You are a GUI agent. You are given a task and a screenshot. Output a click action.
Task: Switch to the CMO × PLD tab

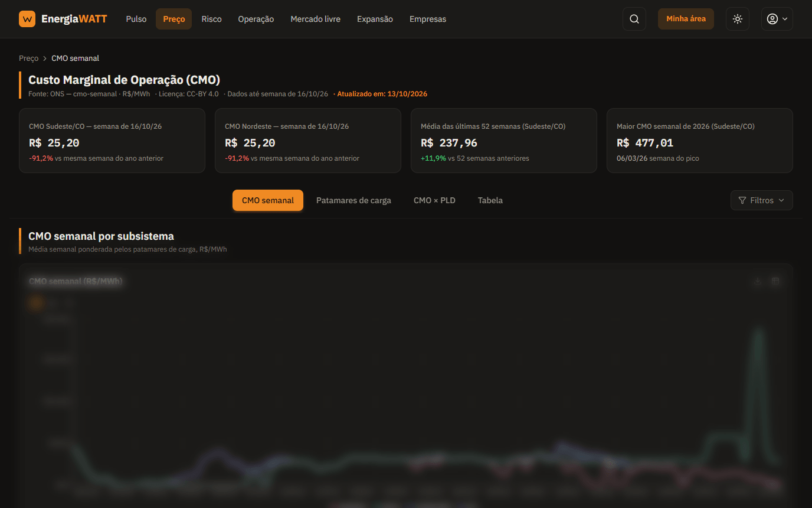click(434, 200)
